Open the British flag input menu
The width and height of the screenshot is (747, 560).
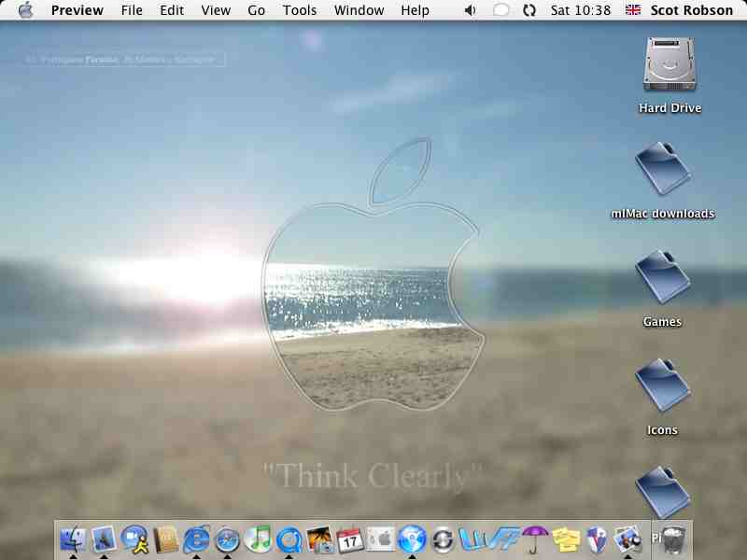click(x=633, y=10)
